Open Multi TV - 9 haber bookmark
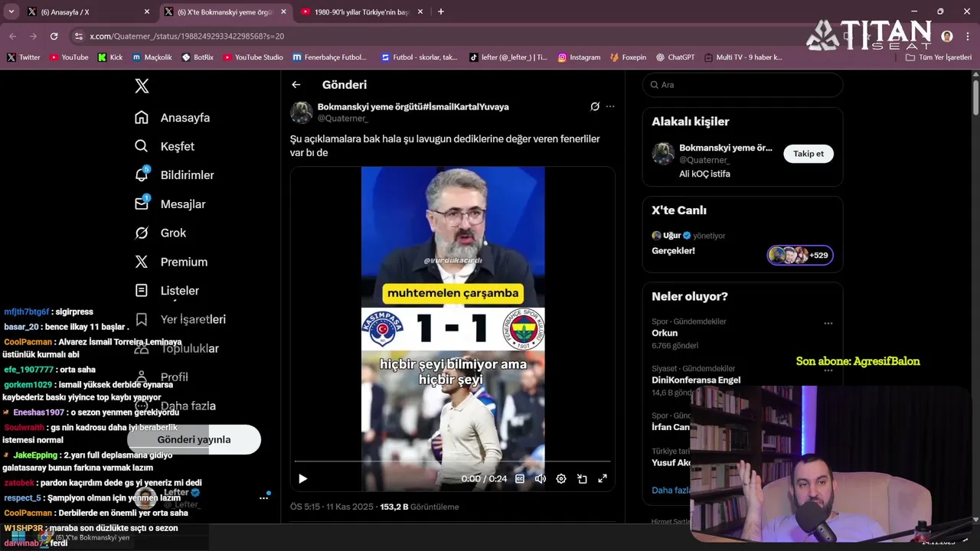 point(743,57)
